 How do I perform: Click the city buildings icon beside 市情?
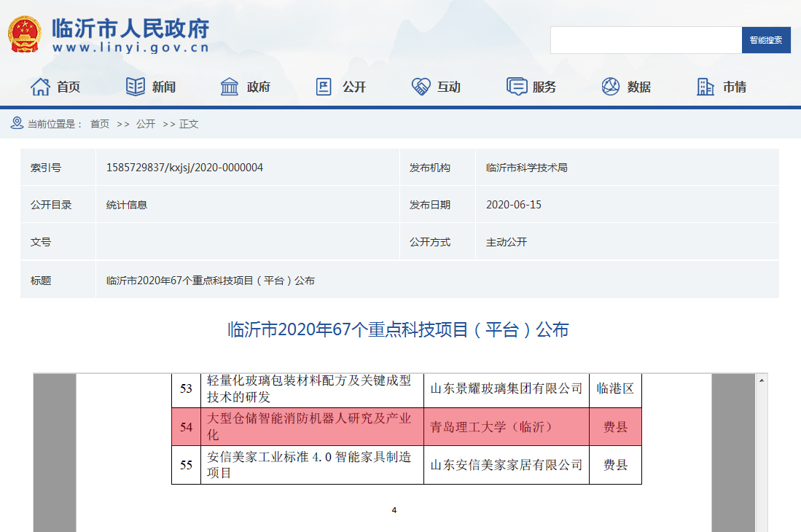coord(706,87)
